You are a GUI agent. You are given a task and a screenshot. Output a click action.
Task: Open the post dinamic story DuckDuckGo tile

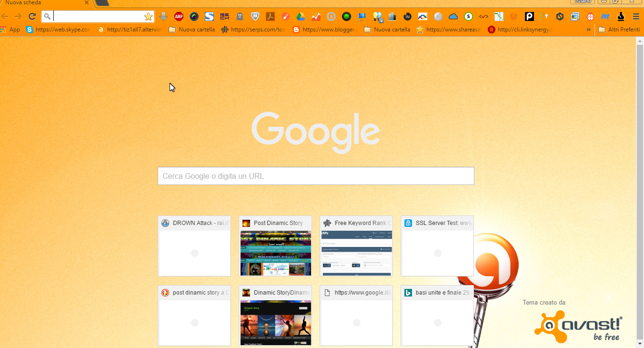pyautogui.click(x=194, y=316)
